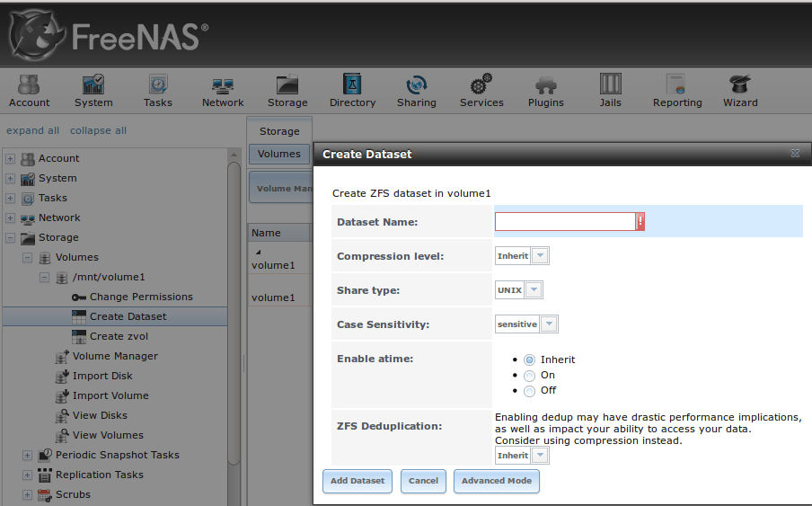Open the Reporting toolbar icon
This screenshot has height=506, width=812.
(675, 84)
